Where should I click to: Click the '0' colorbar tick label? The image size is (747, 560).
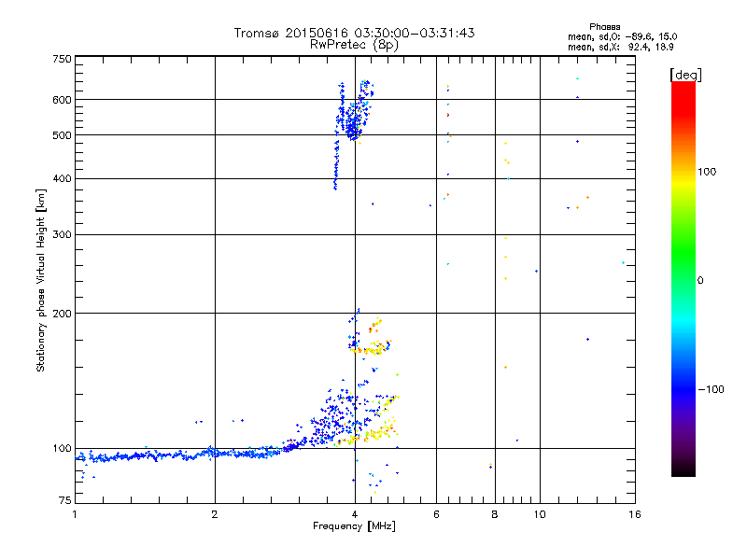coord(700,280)
